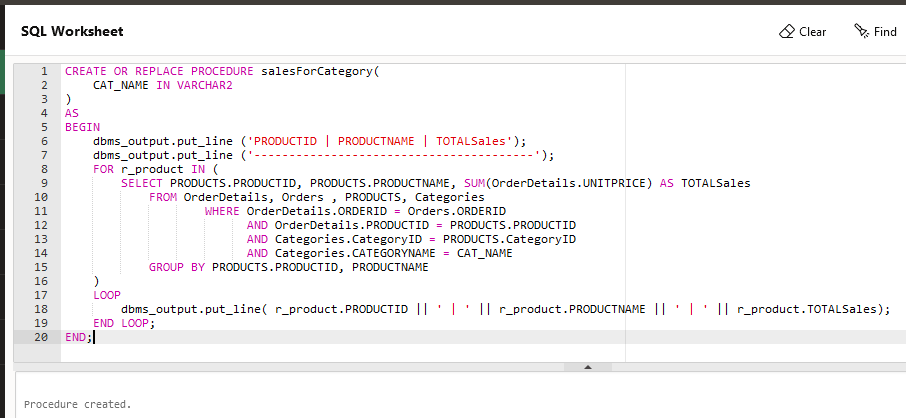906x418 pixels.
Task: Collapse the editor using the splitter arrow
Action: pyautogui.click(x=589, y=367)
